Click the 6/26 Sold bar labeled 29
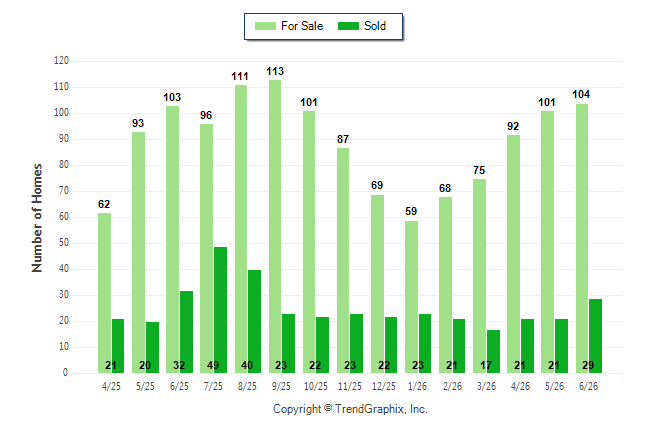646x434 pixels. (x=595, y=336)
